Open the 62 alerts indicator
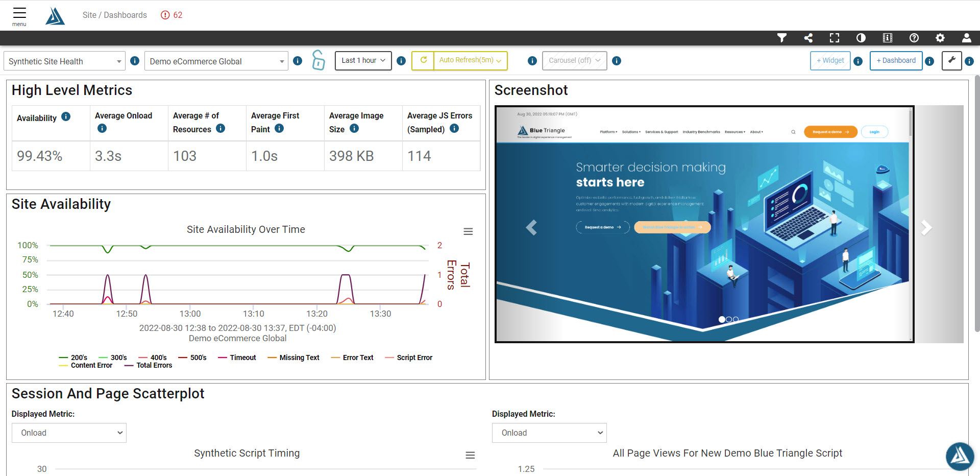 (171, 15)
